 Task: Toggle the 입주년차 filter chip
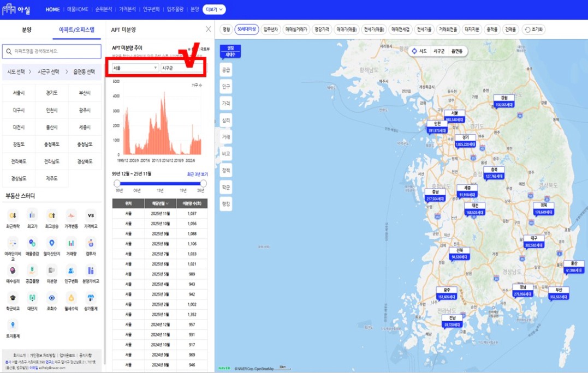click(270, 29)
